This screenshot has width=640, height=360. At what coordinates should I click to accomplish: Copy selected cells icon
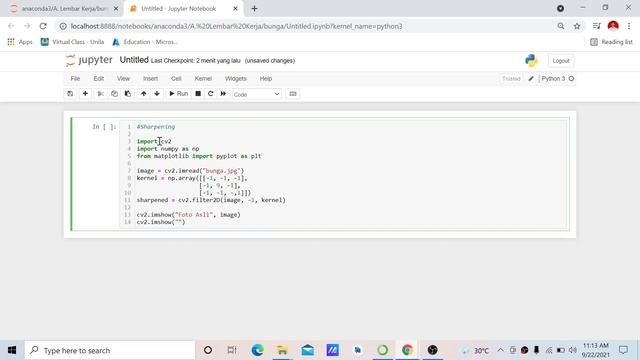click(114, 94)
